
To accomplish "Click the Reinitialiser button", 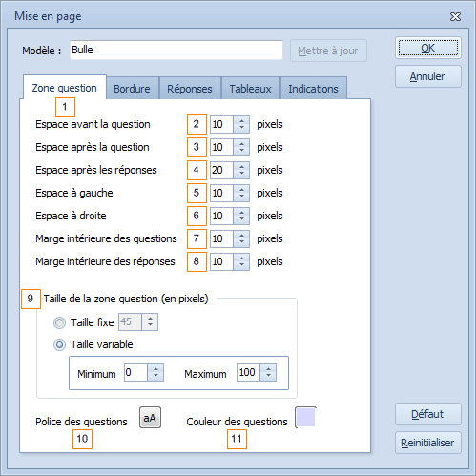I will click(428, 443).
